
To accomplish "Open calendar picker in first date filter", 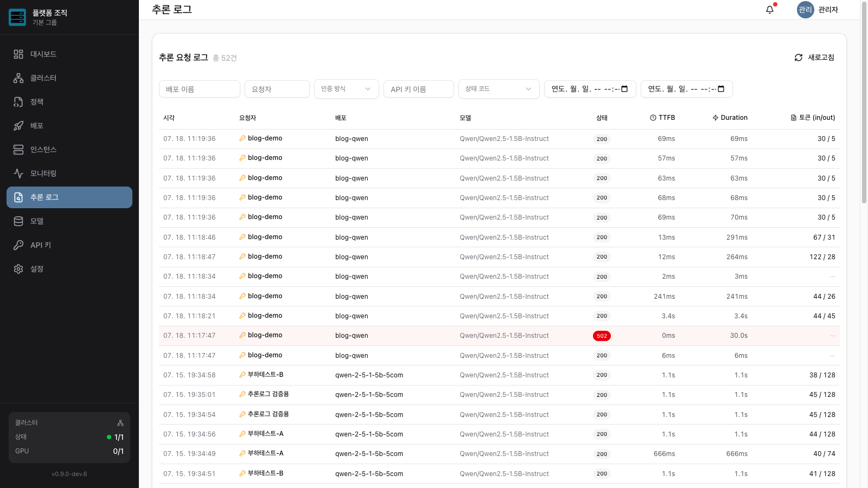I will tap(624, 89).
